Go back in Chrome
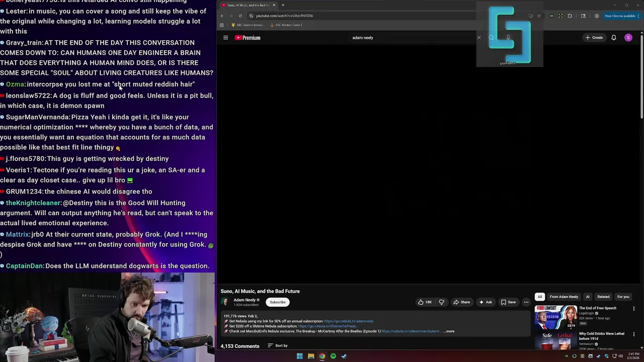 click(x=222, y=16)
